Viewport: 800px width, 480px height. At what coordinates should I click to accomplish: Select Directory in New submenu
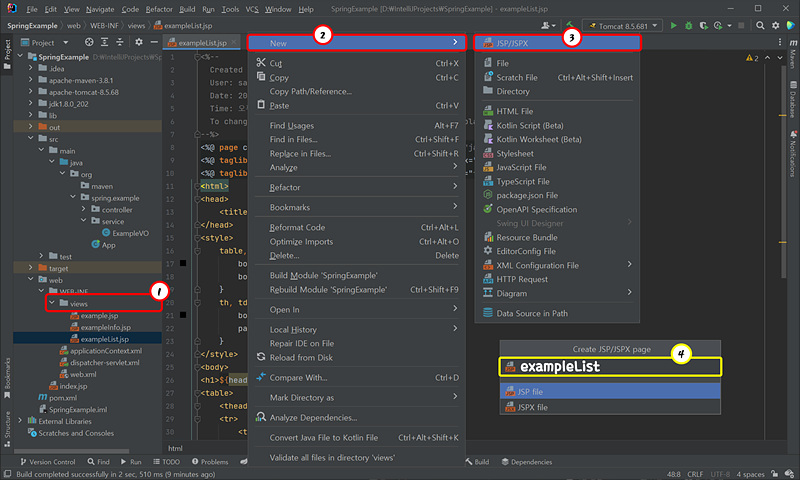[x=557, y=91]
